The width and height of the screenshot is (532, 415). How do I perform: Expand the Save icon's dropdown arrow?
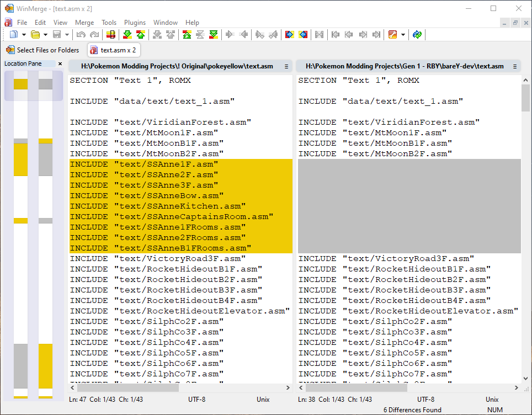(x=67, y=35)
